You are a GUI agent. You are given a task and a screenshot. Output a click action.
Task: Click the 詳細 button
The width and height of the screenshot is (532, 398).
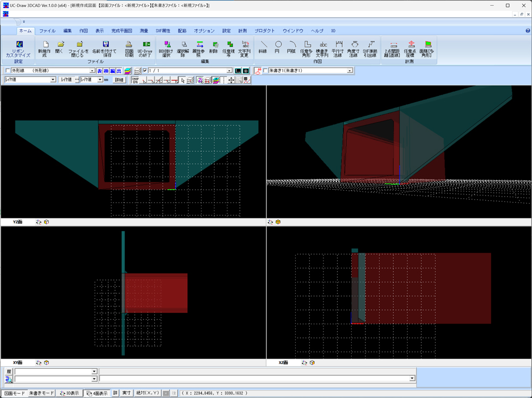(x=119, y=80)
